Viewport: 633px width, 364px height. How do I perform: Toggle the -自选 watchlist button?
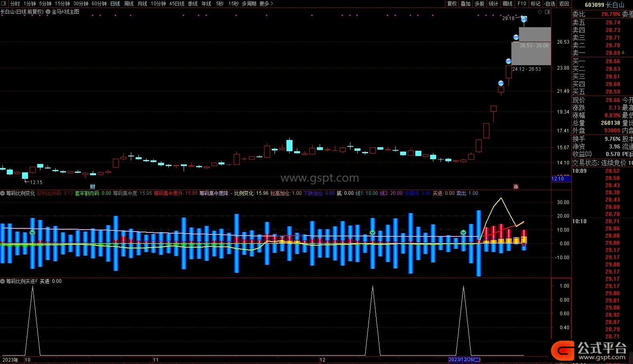click(x=550, y=4)
